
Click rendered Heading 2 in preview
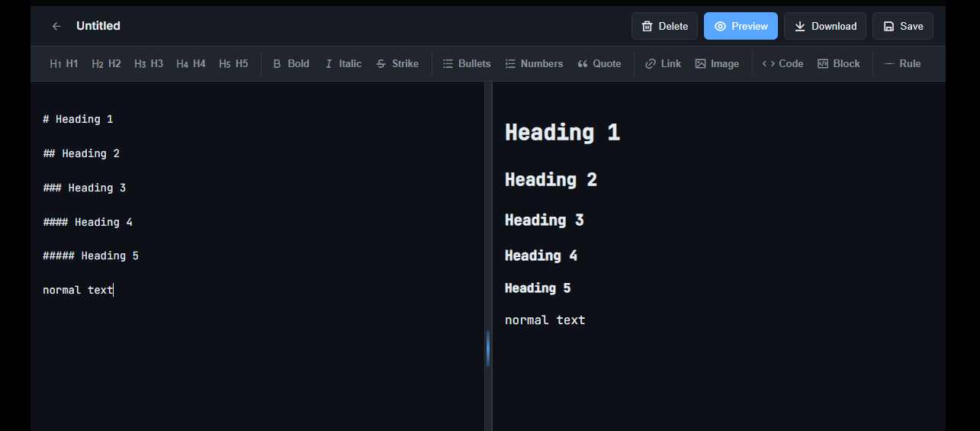[551, 179]
